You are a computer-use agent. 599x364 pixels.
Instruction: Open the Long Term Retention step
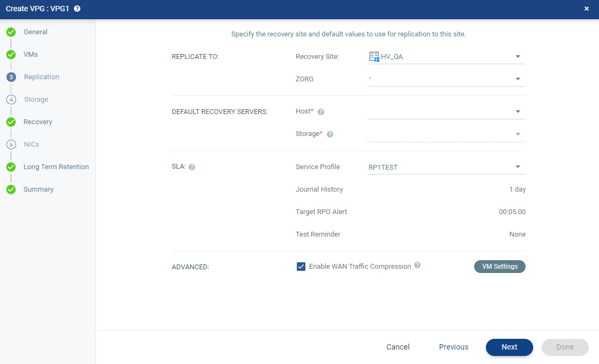coord(56,167)
